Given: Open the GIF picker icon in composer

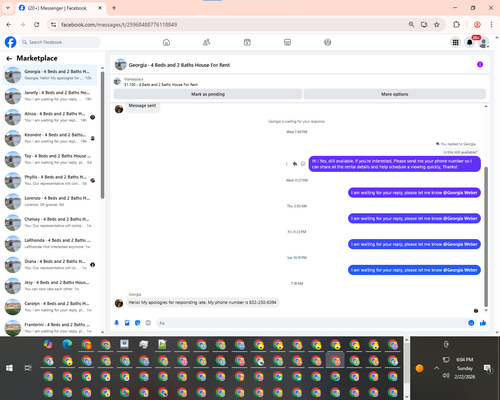Looking at the screenshot, I should tap(148, 323).
